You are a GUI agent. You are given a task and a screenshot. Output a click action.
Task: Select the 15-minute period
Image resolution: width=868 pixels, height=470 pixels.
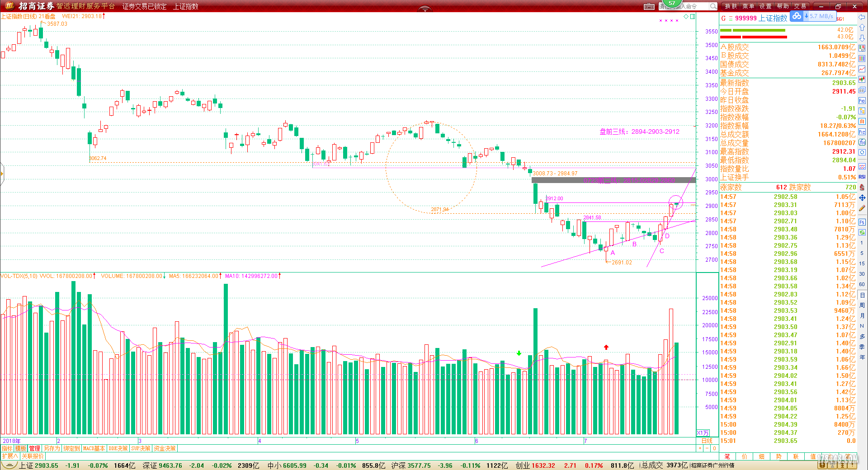862,263
